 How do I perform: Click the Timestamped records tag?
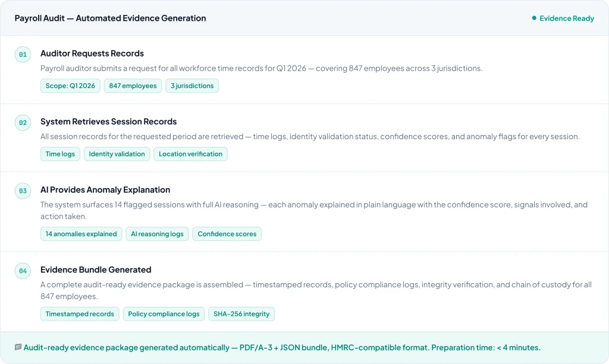coord(80,314)
